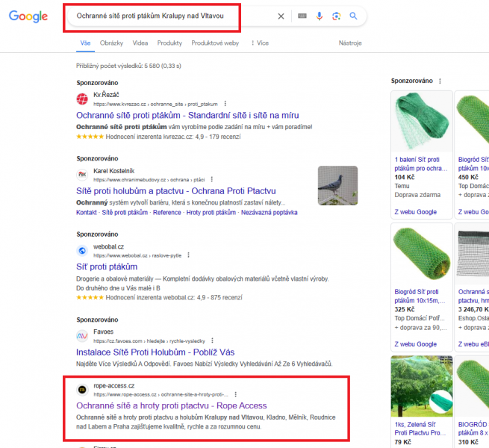Viewport: 489px width, 448px height.
Task: Open the Produktové weby tab
Action: 215,43
